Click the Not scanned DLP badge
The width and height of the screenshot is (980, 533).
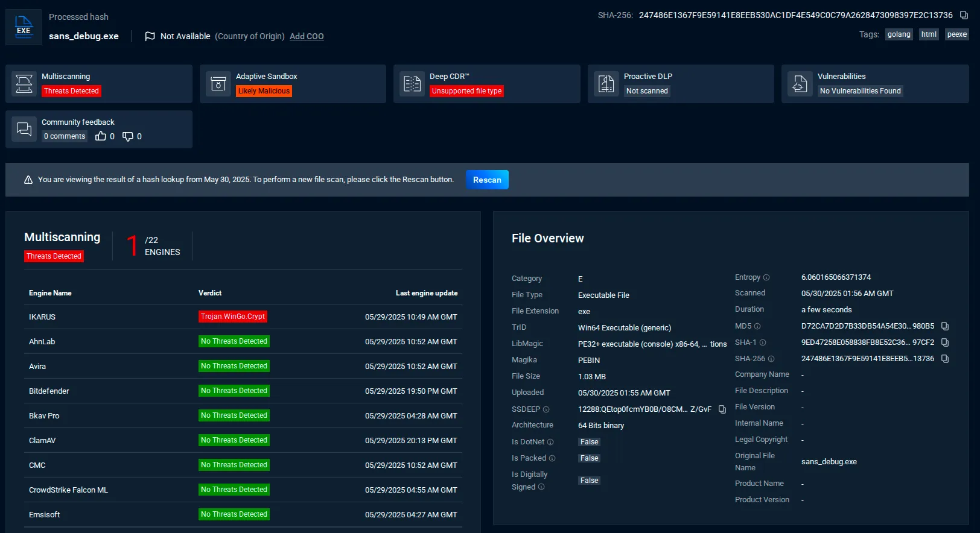647,91
